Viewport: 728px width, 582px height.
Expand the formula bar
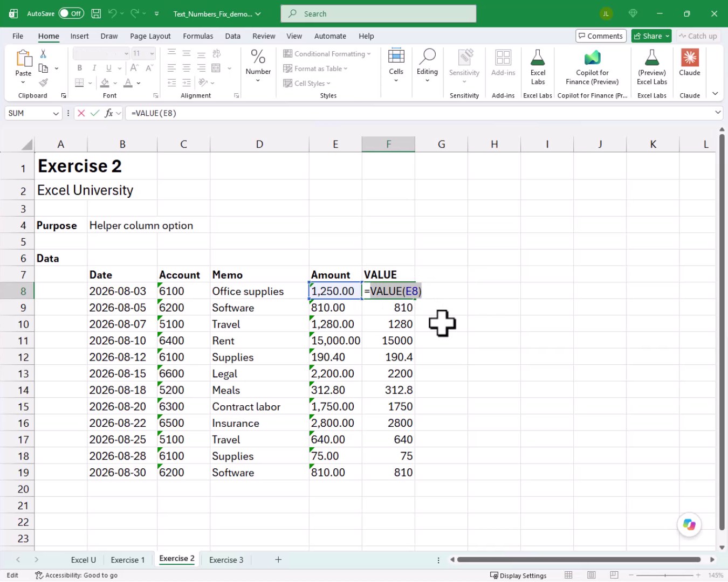coord(718,113)
